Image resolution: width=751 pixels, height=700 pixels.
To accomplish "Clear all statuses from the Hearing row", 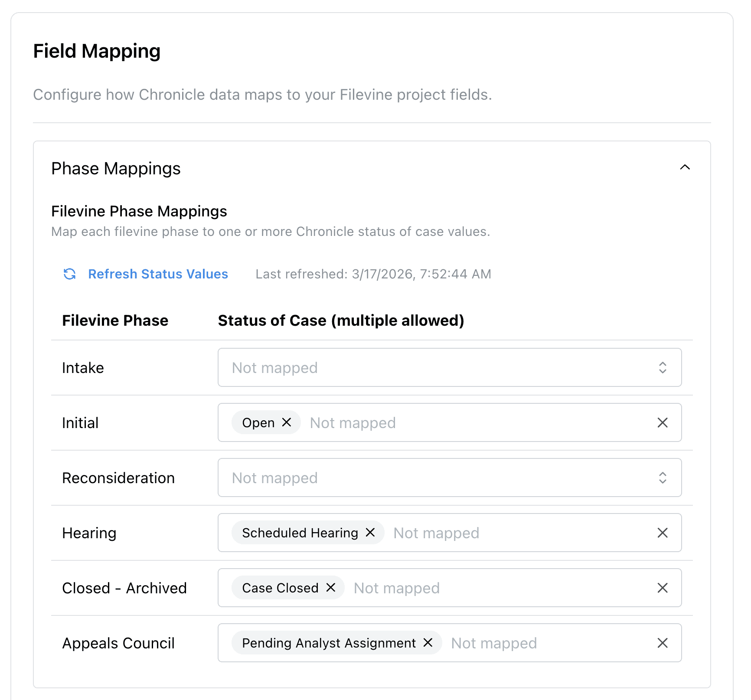I will pos(663,533).
